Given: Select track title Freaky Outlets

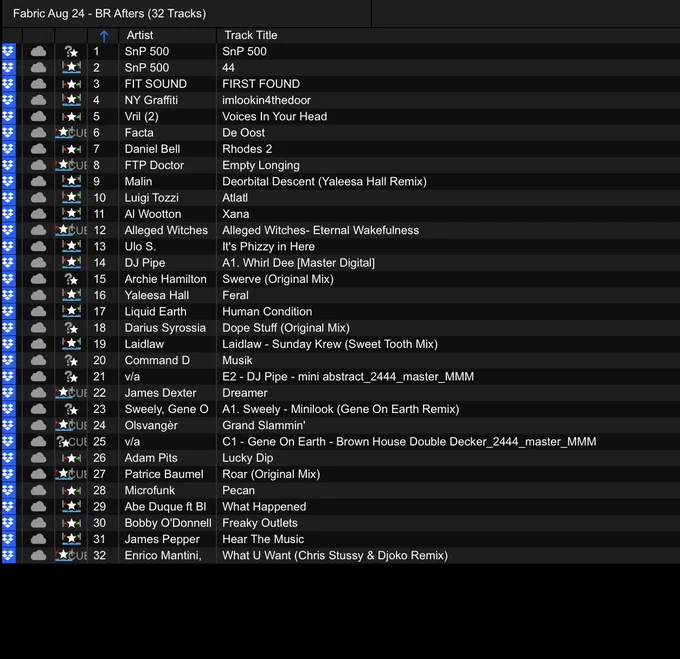Looking at the screenshot, I should [x=260, y=523].
